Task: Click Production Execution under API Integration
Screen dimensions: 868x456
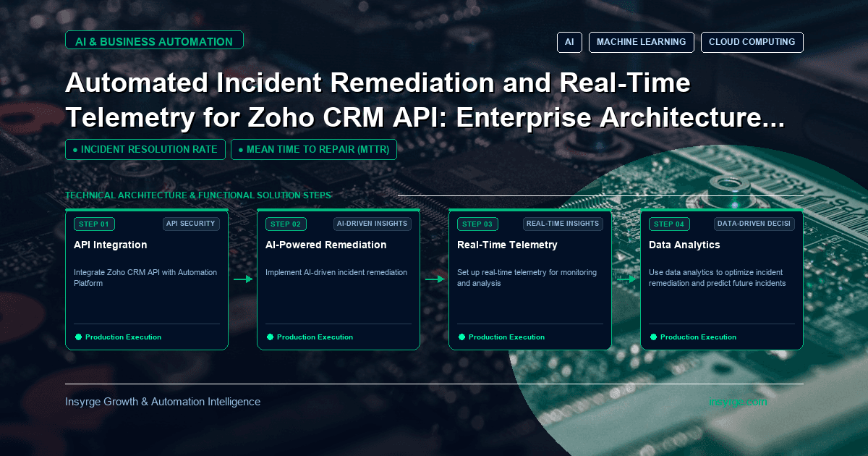Action: [123, 337]
